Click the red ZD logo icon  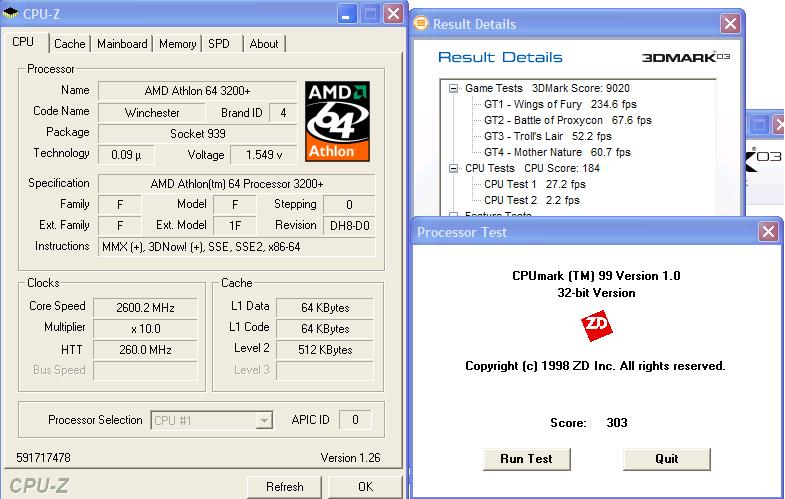pyautogui.click(x=596, y=326)
